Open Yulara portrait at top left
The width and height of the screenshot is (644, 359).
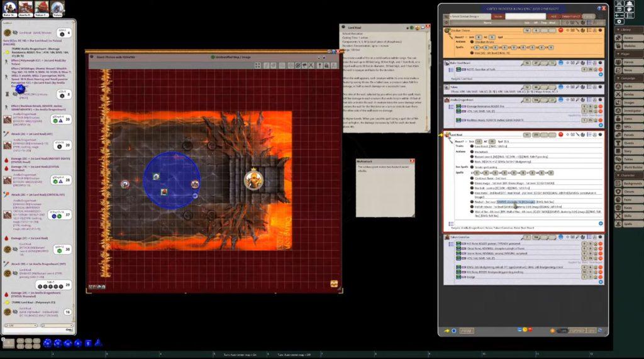tap(57, 9)
